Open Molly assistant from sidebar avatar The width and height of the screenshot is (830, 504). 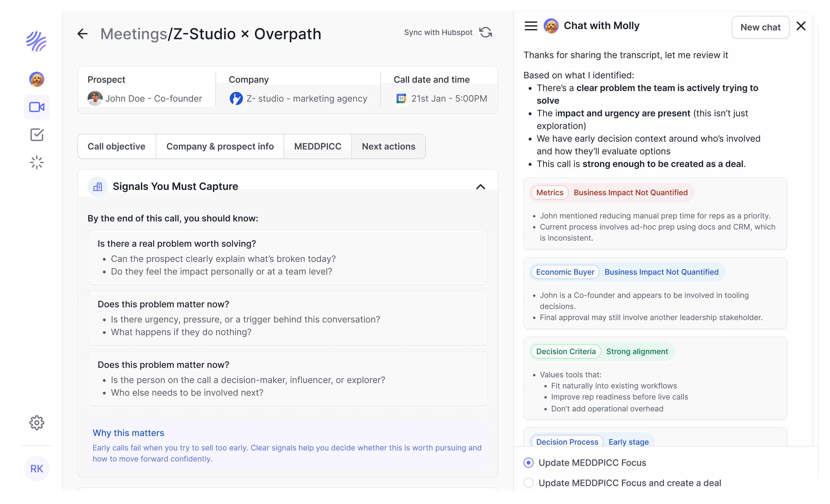click(37, 79)
